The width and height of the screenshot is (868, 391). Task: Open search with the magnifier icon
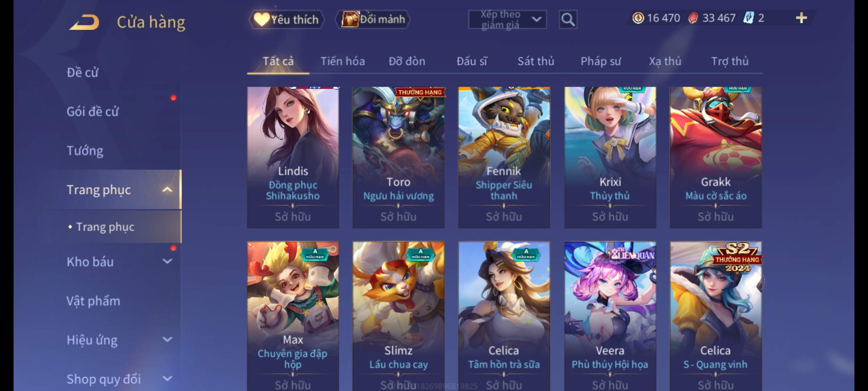[x=568, y=20]
